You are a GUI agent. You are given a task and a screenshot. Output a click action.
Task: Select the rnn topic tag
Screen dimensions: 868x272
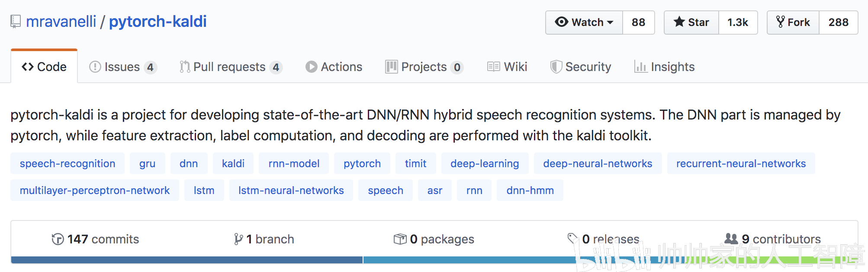474,190
